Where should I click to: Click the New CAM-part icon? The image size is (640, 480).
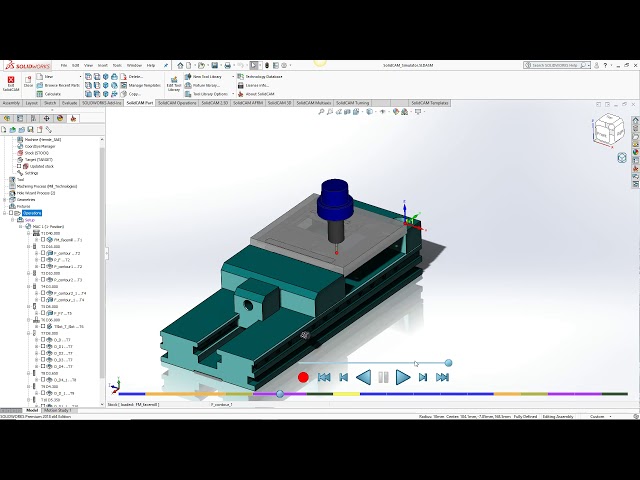[x=40, y=76]
